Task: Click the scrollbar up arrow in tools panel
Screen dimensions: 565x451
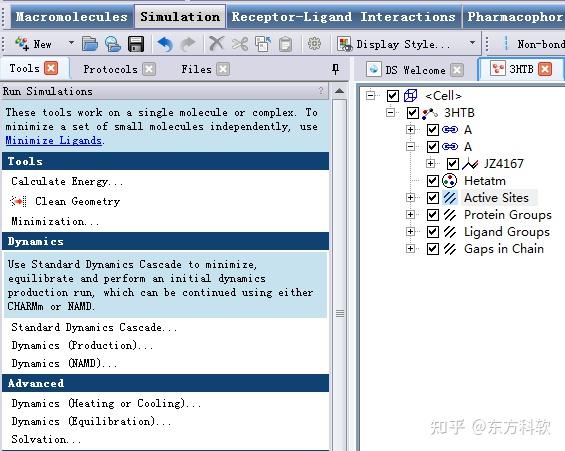Action: click(x=339, y=91)
